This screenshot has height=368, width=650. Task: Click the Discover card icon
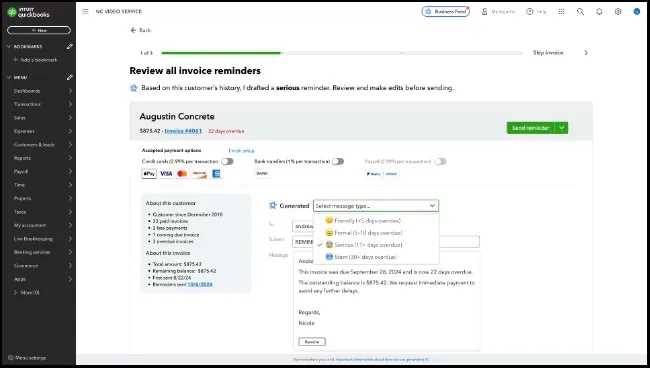199,174
